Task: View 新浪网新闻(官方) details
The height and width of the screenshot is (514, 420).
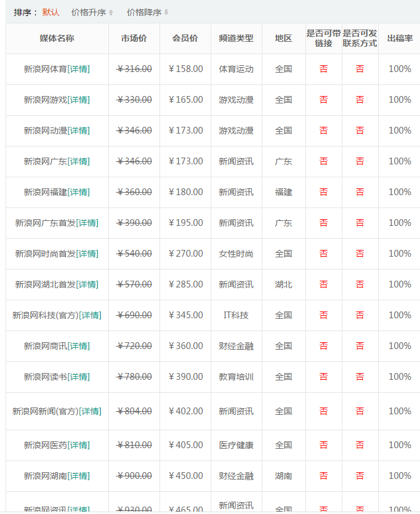Action: 91,411
